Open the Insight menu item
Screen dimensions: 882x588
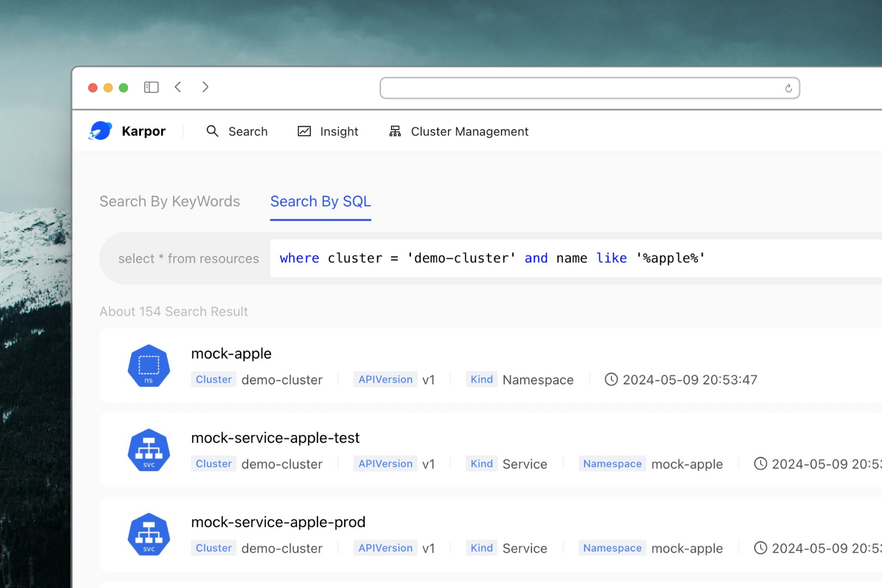coord(339,132)
